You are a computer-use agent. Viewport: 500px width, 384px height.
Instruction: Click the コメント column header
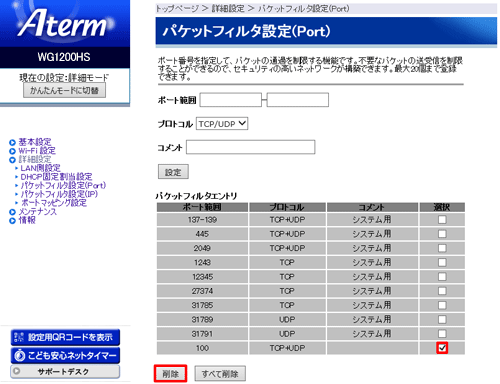tap(372, 207)
